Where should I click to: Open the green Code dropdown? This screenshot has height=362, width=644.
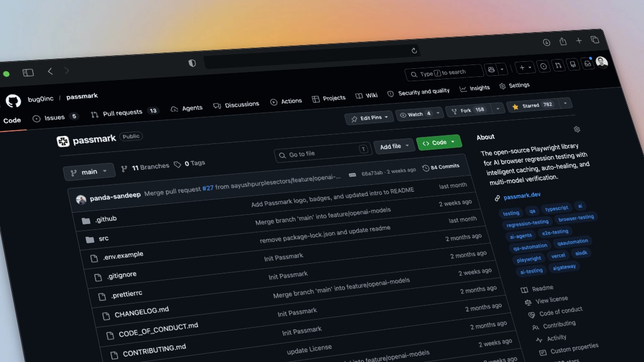tap(439, 142)
